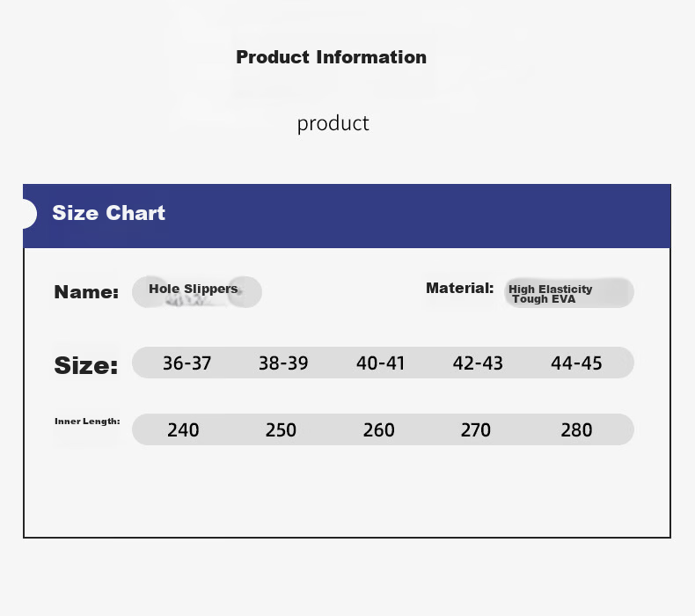Click the Size: label

[x=86, y=365]
